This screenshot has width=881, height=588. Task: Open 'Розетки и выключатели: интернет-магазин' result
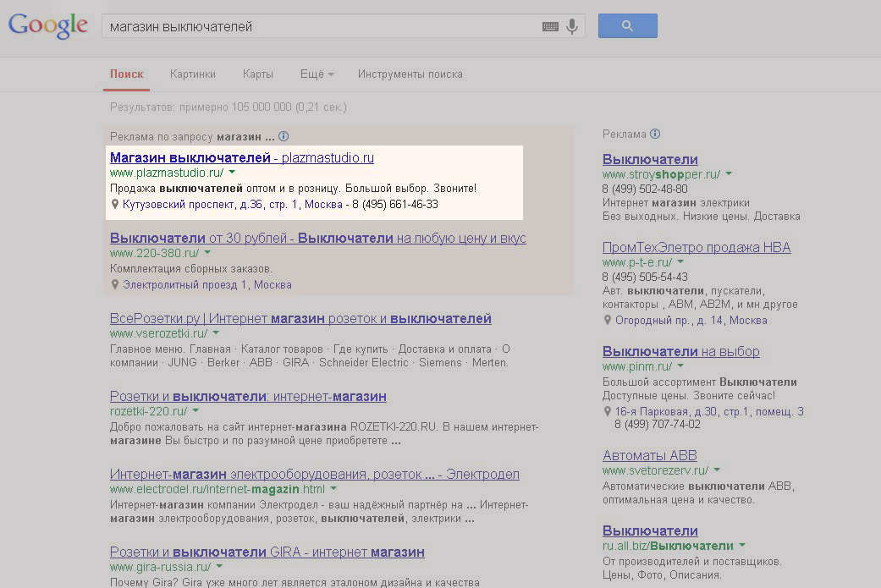point(248,397)
